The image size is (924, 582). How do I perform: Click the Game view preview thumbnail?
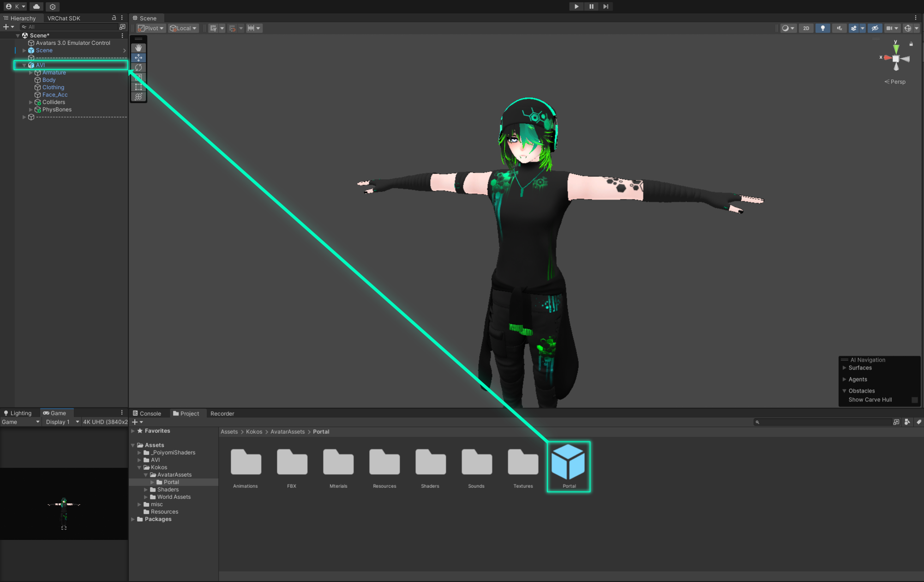[x=64, y=504]
